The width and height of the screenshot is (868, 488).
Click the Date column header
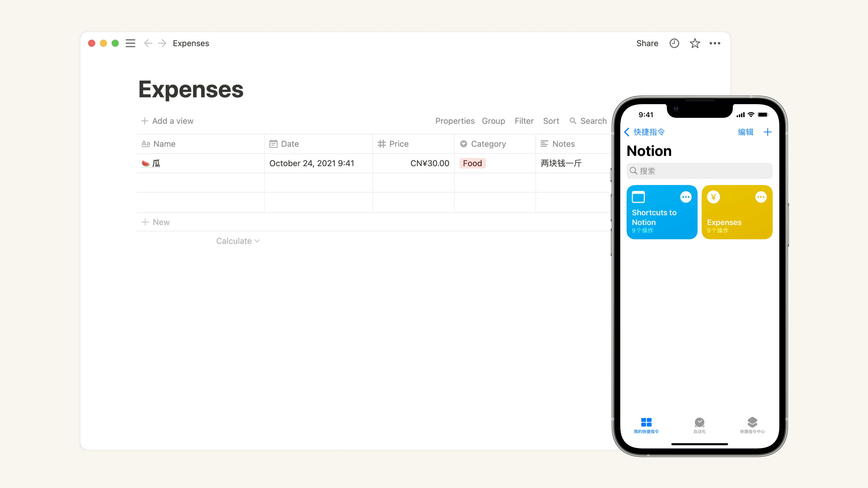click(x=318, y=144)
